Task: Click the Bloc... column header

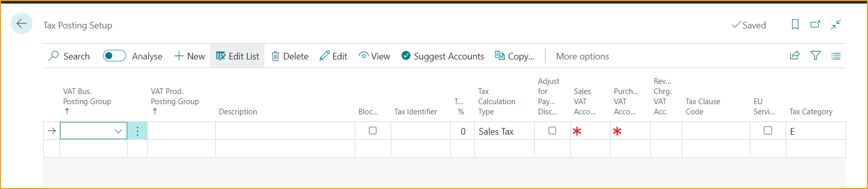Action: click(368, 112)
